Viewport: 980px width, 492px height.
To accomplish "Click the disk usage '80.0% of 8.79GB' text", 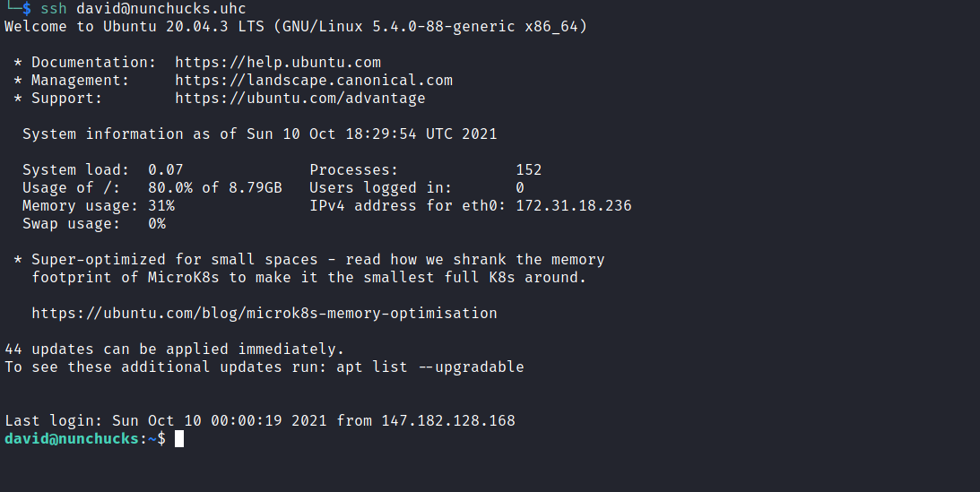I will (215, 188).
